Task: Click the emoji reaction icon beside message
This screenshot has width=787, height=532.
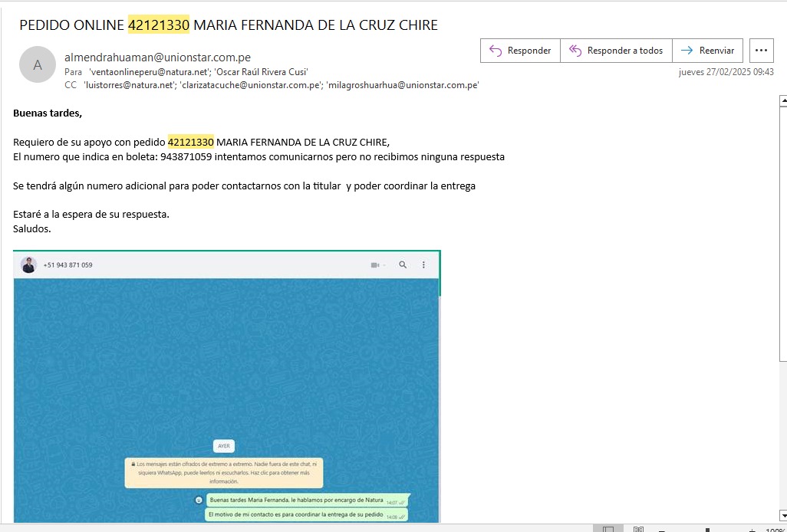Action: 199,500
